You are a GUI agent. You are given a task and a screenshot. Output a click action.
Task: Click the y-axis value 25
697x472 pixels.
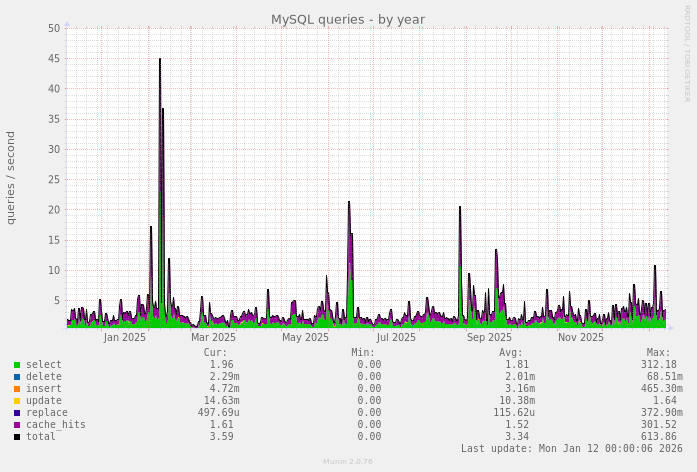tap(54, 180)
